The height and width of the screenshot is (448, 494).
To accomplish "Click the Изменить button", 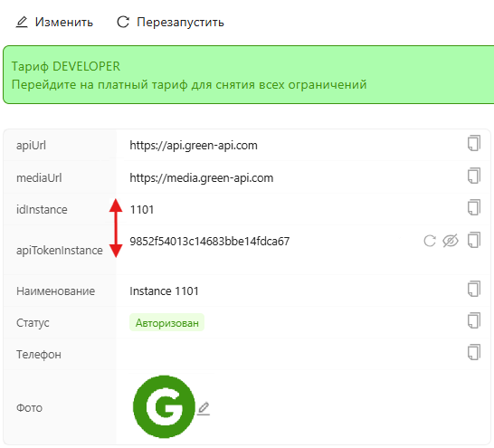I will pyautogui.click(x=54, y=22).
